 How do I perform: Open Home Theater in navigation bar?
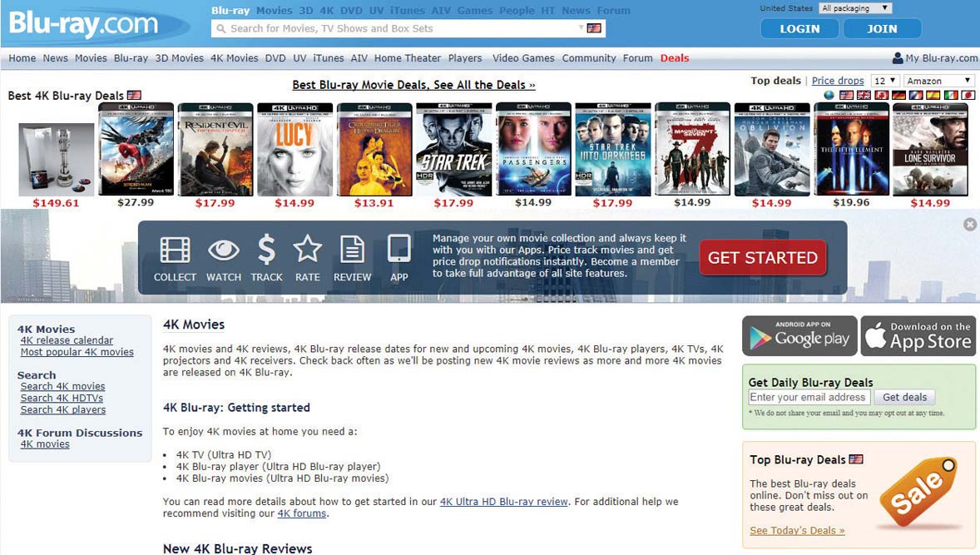point(408,58)
